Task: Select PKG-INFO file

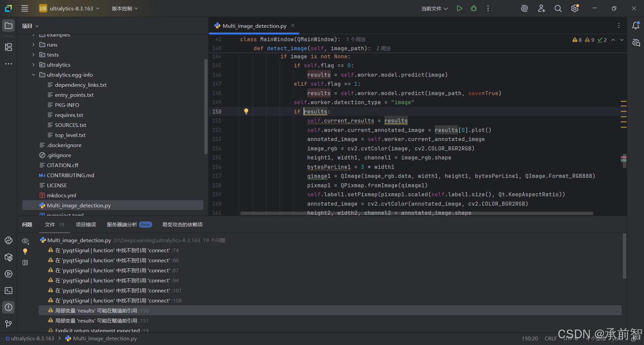Action: [x=67, y=105]
